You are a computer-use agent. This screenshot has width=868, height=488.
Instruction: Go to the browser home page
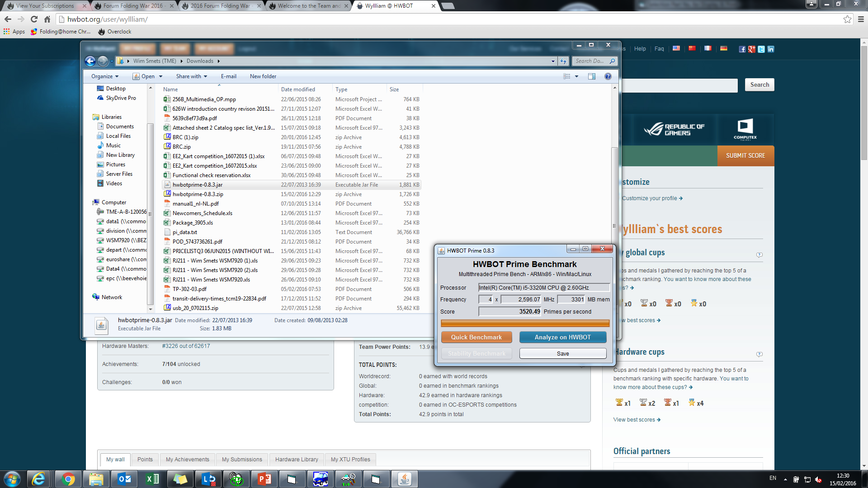point(47,19)
